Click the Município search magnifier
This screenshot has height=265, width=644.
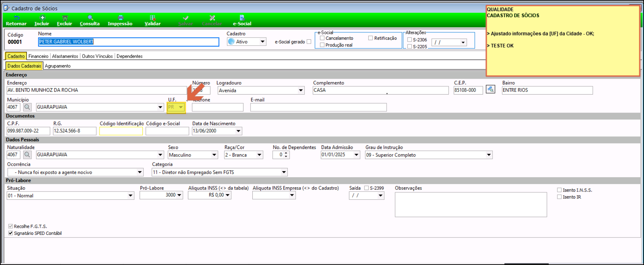point(27,107)
